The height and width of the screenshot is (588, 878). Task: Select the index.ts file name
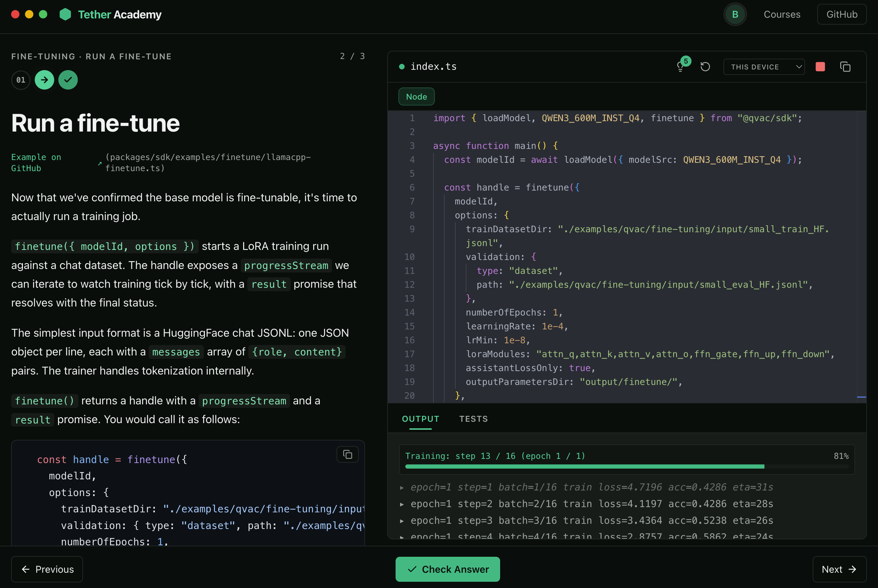click(433, 67)
